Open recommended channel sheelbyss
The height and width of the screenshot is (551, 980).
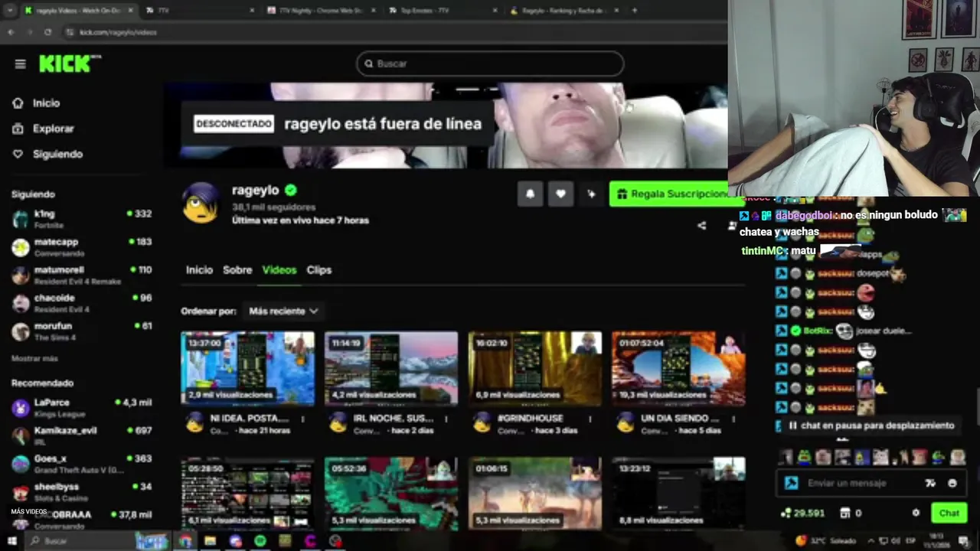click(81, 491)
